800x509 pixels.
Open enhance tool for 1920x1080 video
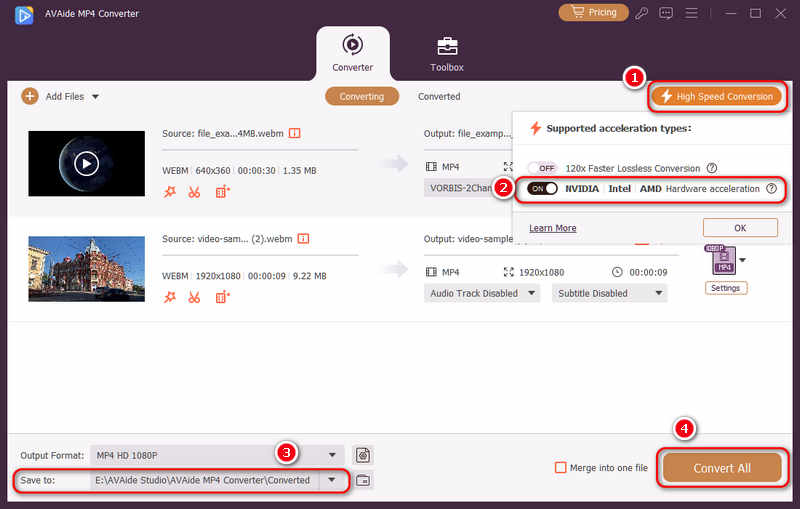point(222,297)
